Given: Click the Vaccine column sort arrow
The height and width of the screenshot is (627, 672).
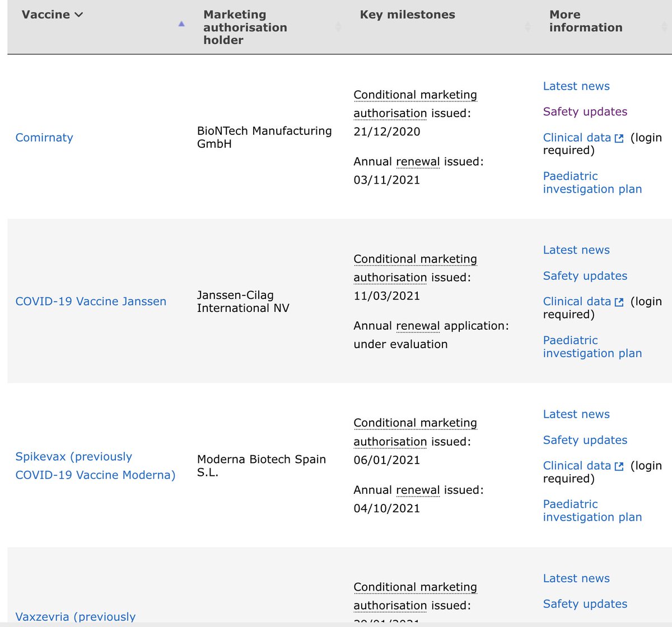Looking at the screenshot, I should tap(181, 24).
